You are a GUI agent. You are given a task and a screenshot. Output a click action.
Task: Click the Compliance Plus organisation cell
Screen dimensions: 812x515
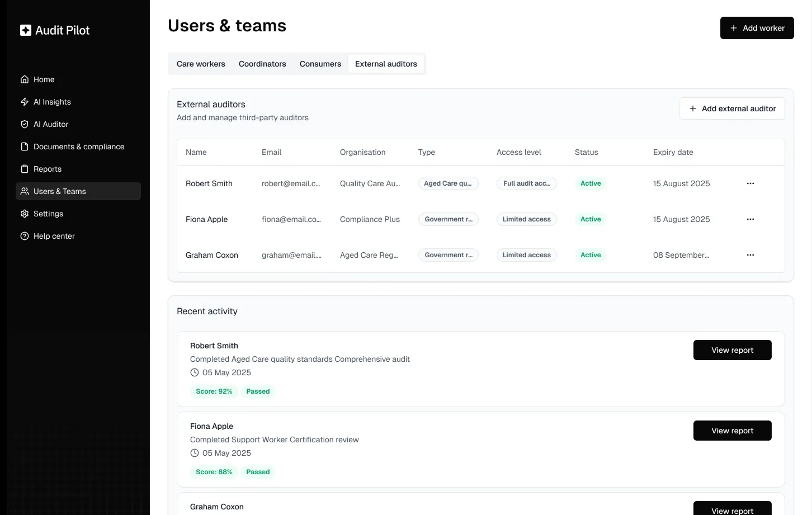(x=370, y=219)
